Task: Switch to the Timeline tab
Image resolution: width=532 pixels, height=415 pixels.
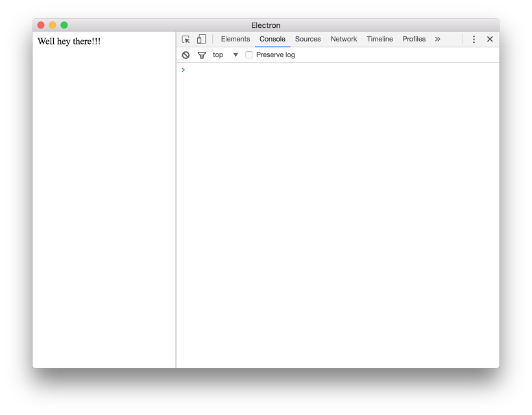Action: [380, 40]
